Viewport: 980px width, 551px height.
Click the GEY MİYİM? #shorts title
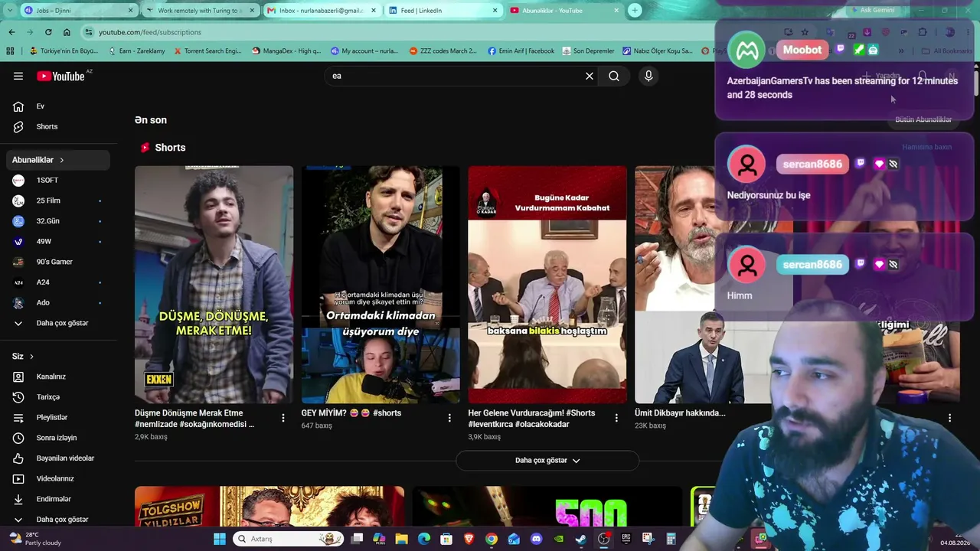(x=351, y=413)
